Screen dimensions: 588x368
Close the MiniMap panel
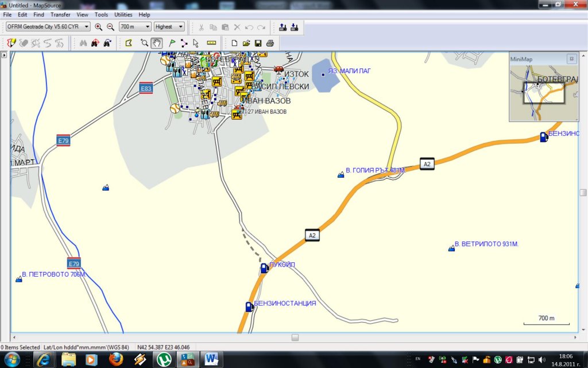(571, 59)
